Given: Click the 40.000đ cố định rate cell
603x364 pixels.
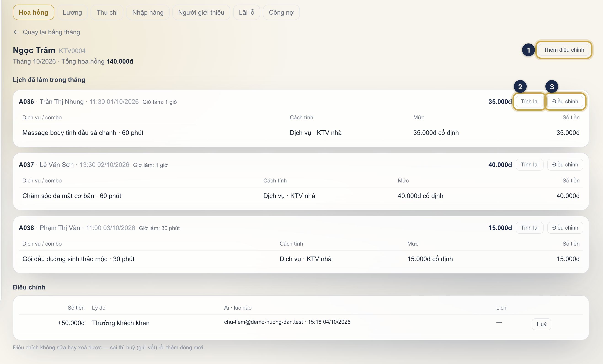Looking at the screenshot, I should [x=420, y=196].
